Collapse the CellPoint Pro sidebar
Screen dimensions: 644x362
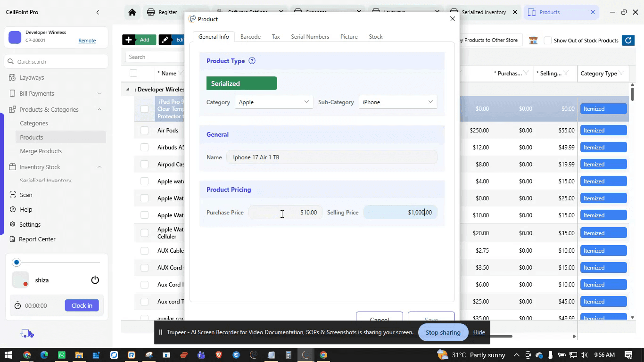tap(98, 12)
